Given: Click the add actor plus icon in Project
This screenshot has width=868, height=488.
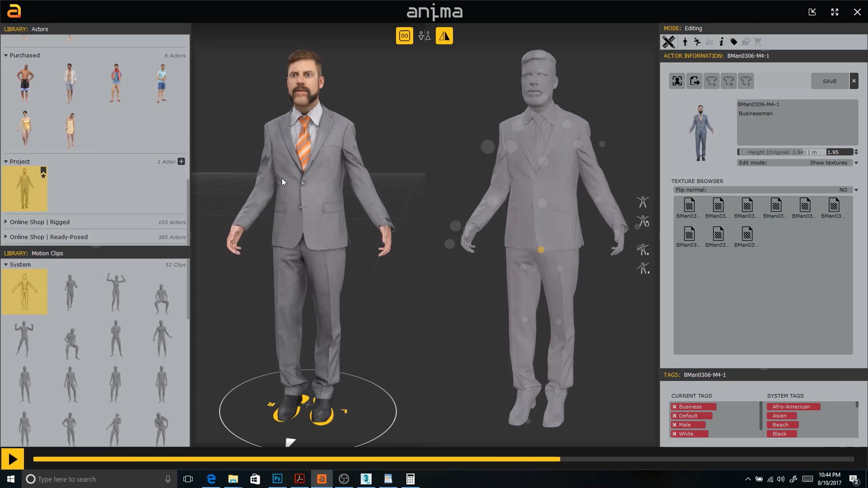Looking at the screenshot, I should click(181, 162).
